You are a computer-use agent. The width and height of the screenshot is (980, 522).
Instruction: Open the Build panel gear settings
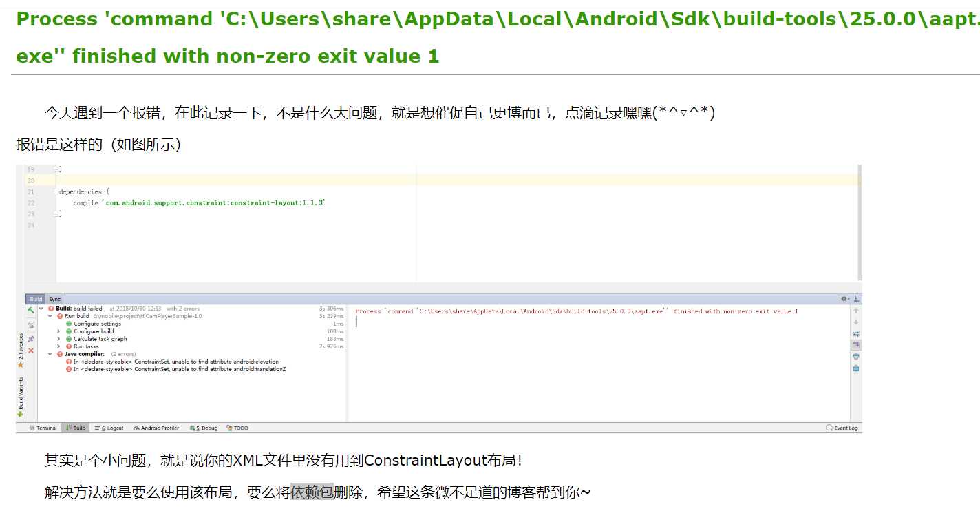pos(844,299)
